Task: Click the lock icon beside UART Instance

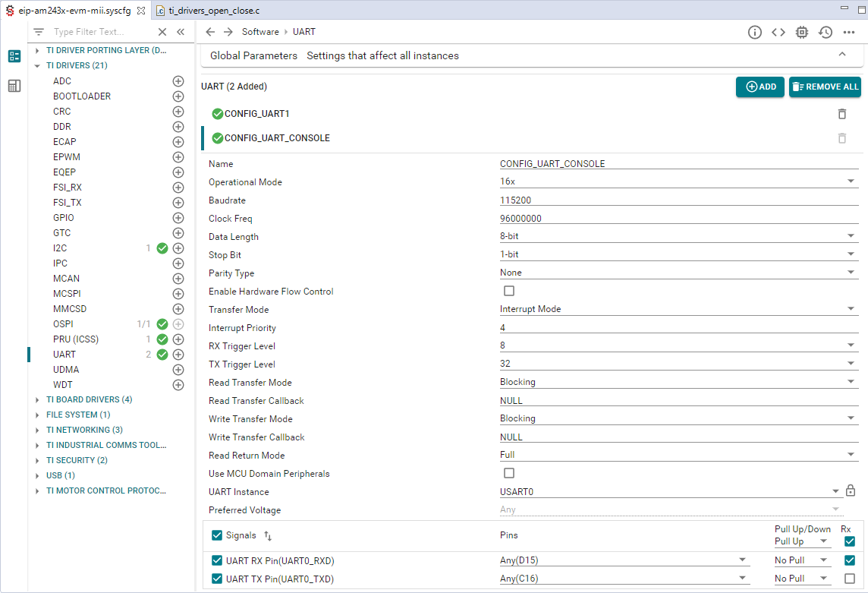Action: [x=851, y=491]
